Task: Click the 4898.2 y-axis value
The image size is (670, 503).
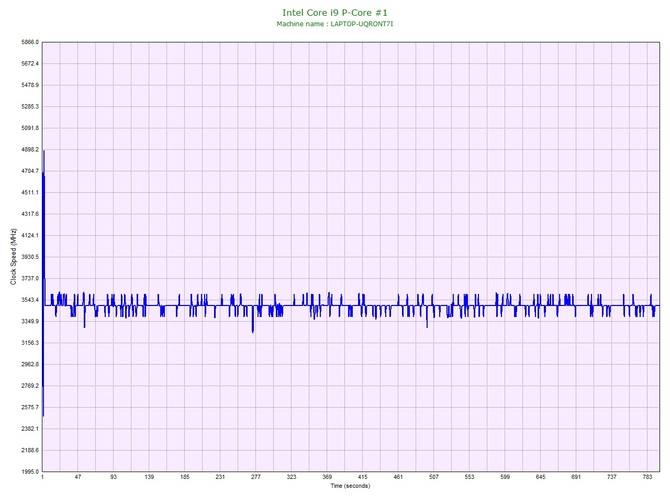Action: pos(30,150)
